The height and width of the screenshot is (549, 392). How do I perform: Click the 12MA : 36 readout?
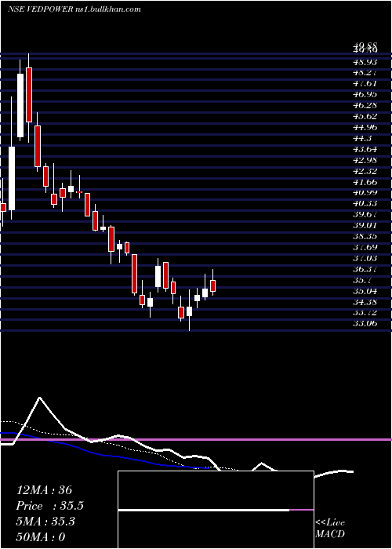pyautogui.click(x=45, y=490)
